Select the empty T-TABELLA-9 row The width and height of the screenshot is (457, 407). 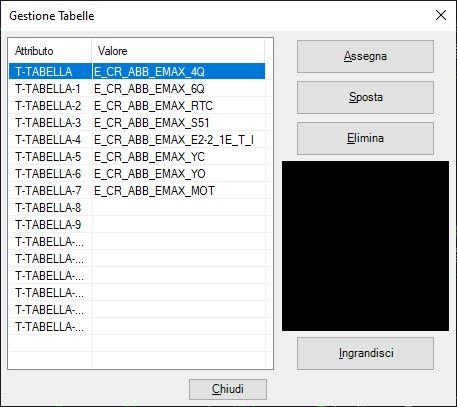point(137,225)
